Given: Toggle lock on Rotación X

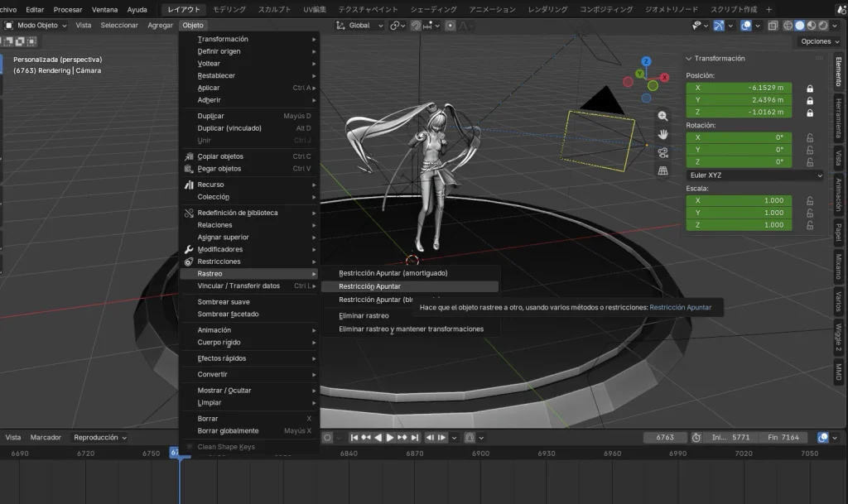Looking at the screenshot, I should coord(810,137).
